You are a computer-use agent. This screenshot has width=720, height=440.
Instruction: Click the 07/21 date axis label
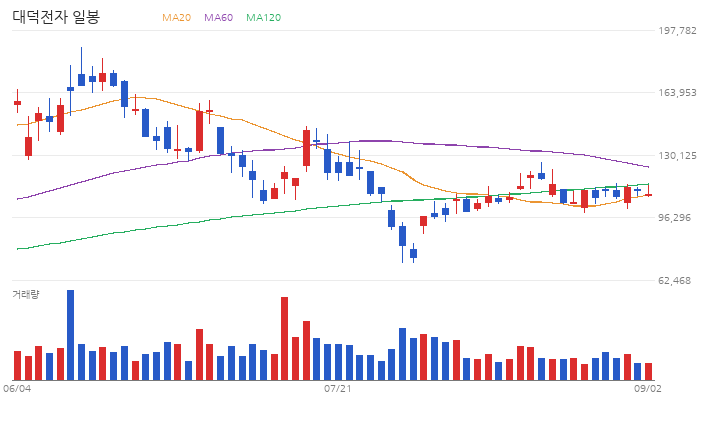pos(338,389)
